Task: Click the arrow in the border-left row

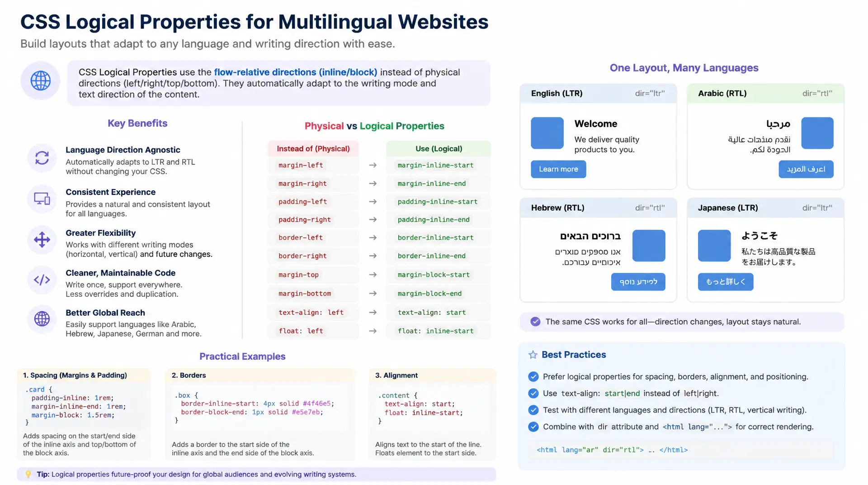Action: pyautogui.click(x=373, y=238)
